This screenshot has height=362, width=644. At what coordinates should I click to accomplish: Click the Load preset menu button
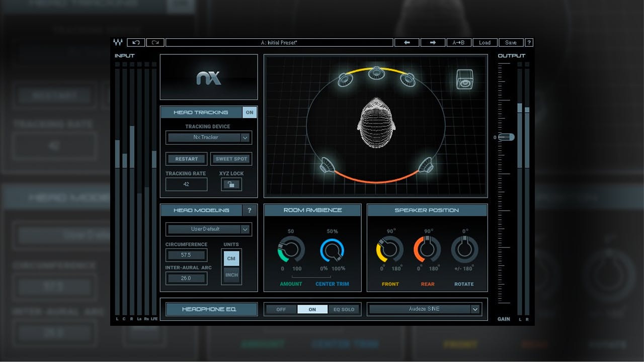coord(485,43)
